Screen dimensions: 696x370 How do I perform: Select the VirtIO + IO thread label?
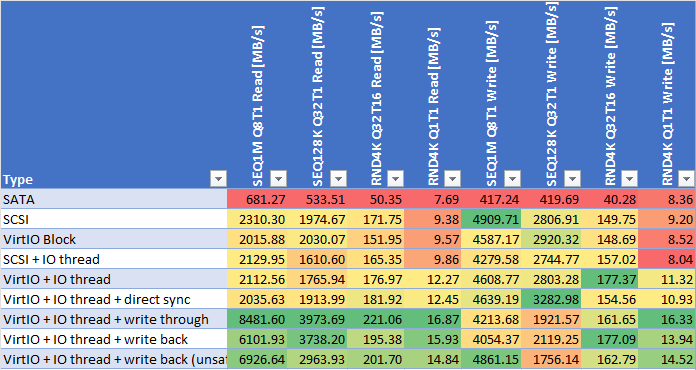[x=114, y=279]
